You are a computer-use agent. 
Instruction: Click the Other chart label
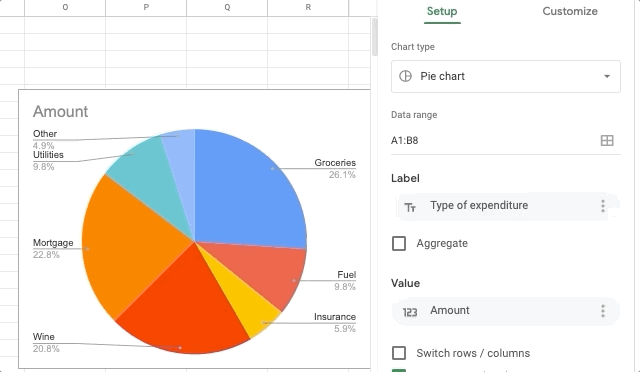point(45,134)
